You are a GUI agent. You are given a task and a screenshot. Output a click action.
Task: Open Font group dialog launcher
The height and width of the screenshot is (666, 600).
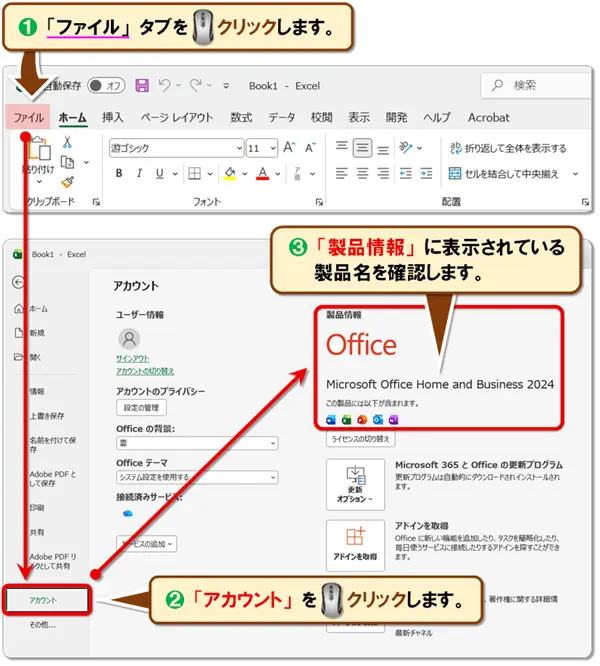click(319, 202)
